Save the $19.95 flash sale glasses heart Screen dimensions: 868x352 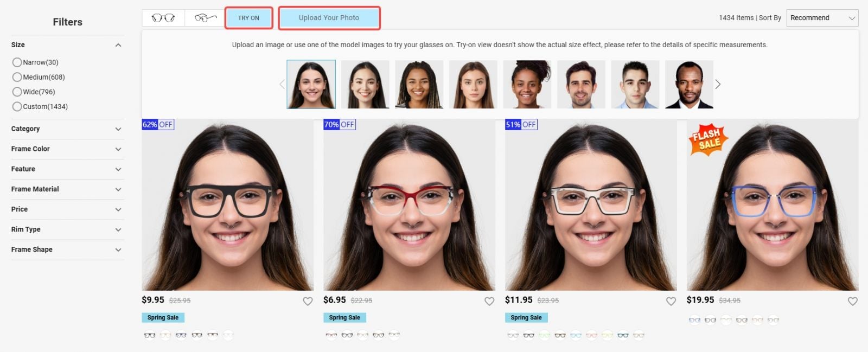(x=853, y=301)
